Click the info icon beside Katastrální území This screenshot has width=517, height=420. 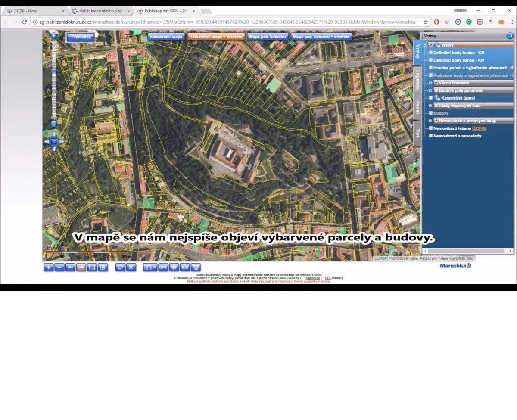437,98
